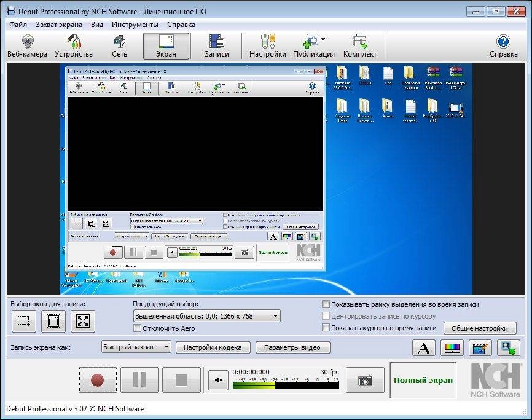Select the Веб-камера source

pos(27,46)
